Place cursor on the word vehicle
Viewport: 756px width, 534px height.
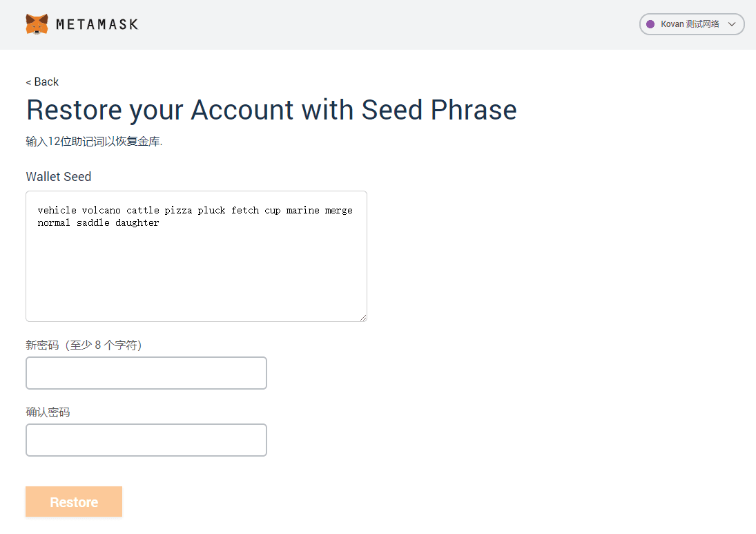pyautogui.click(x=57, y=210)
